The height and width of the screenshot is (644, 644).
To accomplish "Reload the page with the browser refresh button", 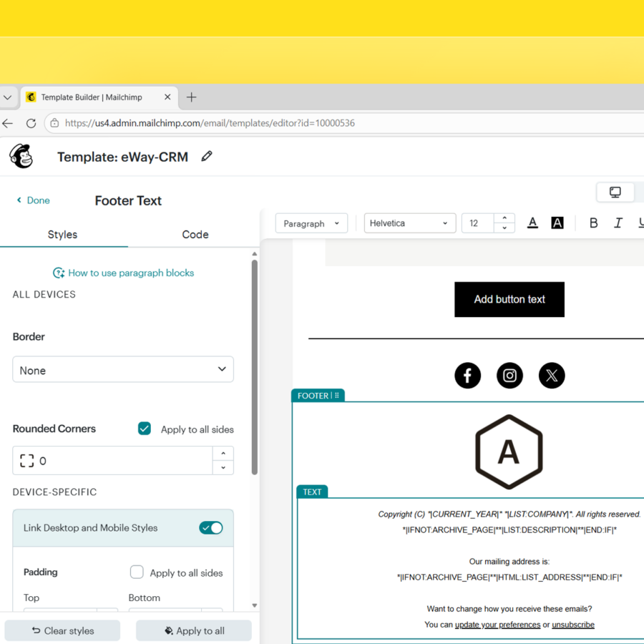I will (x=31, y=123).
